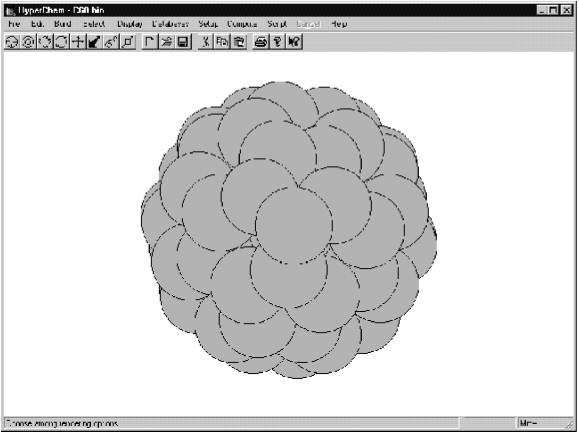Select the Draw tool in toolbar
579x432 pixels.
(12, 42)
